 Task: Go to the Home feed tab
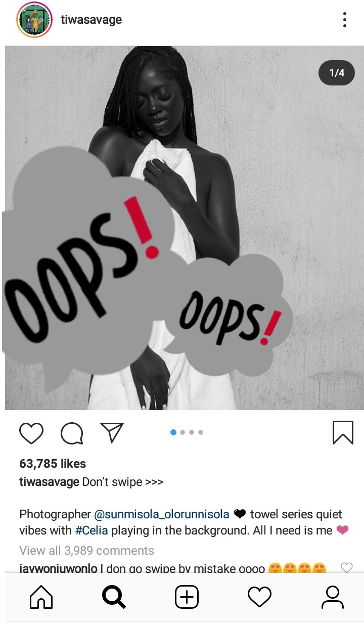(x=41, y=597)
